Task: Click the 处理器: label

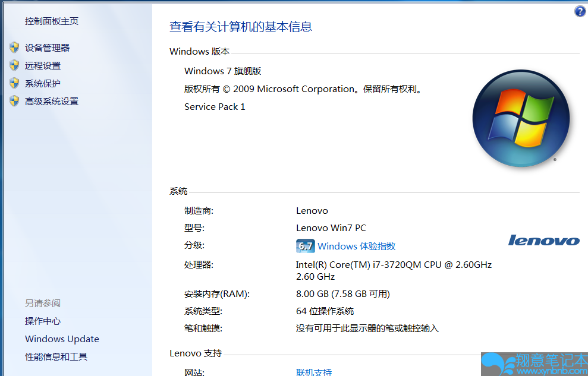Action: (x=199, y=265)
